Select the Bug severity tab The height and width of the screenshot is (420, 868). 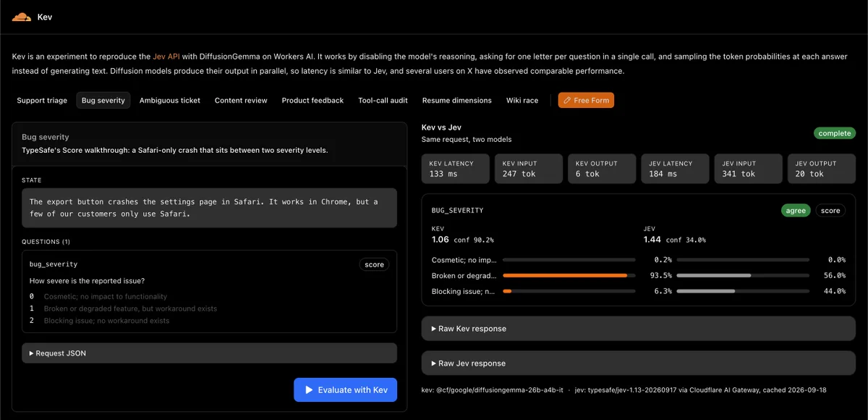coord(103,101)
